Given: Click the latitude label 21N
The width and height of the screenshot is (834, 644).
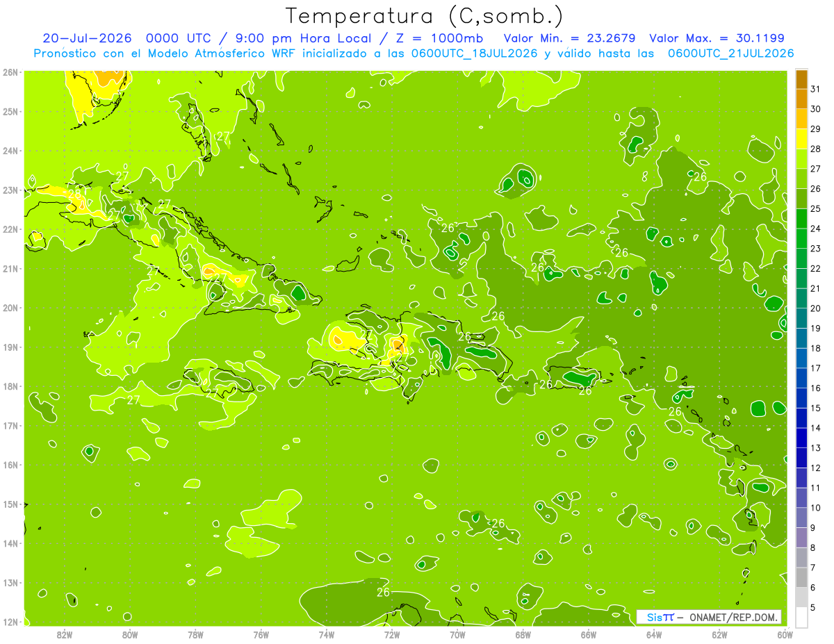Looking at the screenshot, I should point(10,268).
